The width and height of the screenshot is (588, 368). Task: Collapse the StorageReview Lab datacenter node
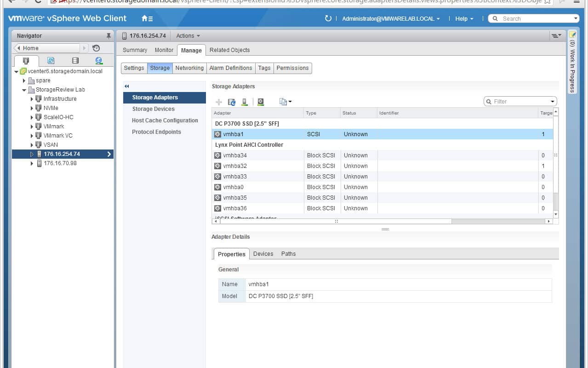pos(24,90)
